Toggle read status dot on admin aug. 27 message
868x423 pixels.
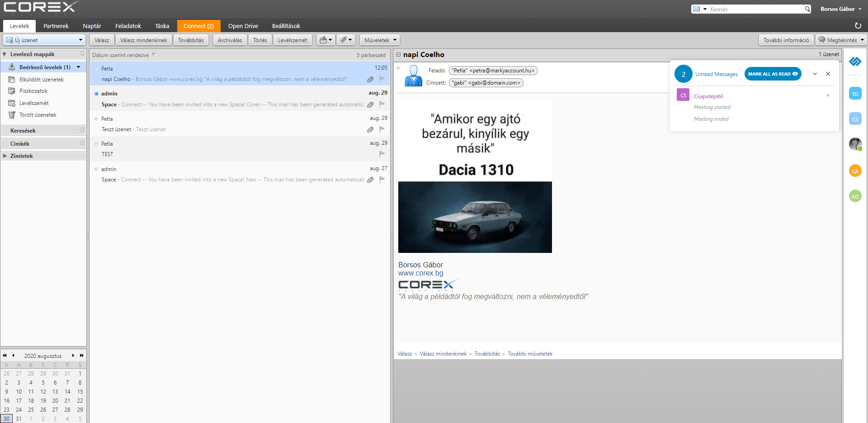click(x=96, y=169)
